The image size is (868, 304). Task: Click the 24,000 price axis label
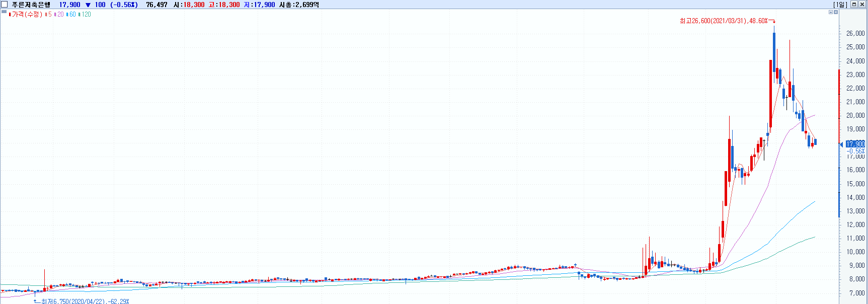click(855, 61)
